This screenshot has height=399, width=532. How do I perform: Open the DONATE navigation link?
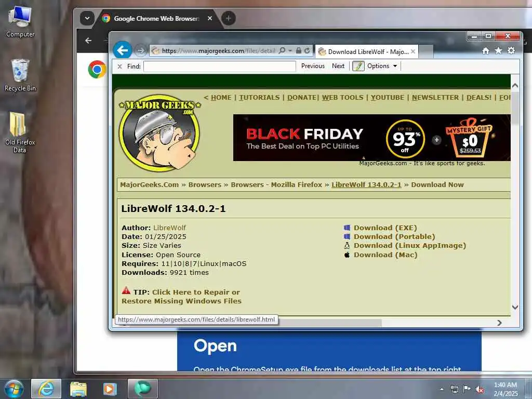(x=302, y=97)
